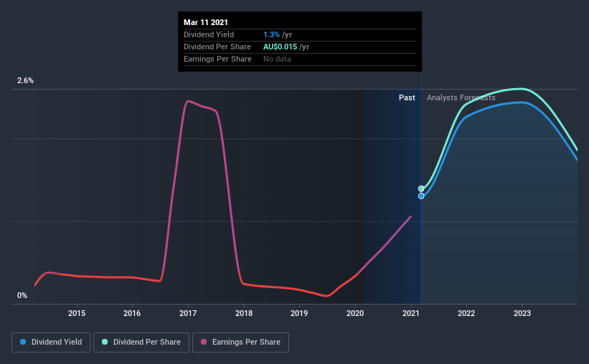Viewport: 589px width, 364px height.
Task: Click the pink dot in the Earnings Per Share legend
Action: pos(204,342)
